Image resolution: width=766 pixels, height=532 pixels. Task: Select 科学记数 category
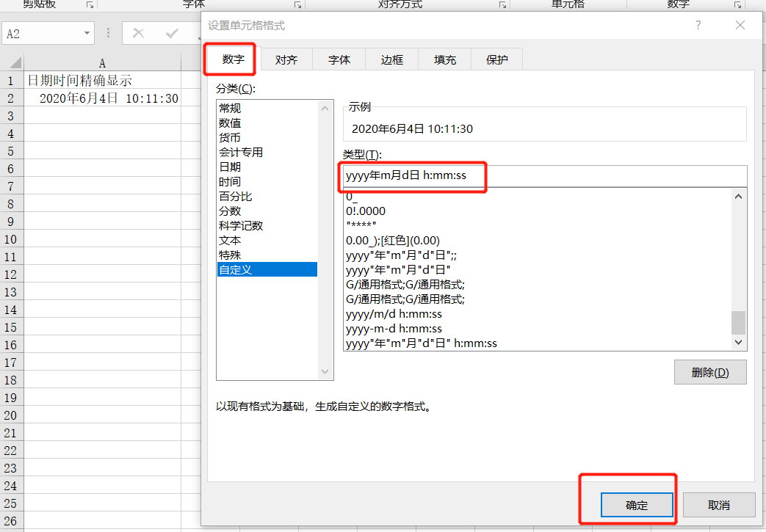(267, 225)
